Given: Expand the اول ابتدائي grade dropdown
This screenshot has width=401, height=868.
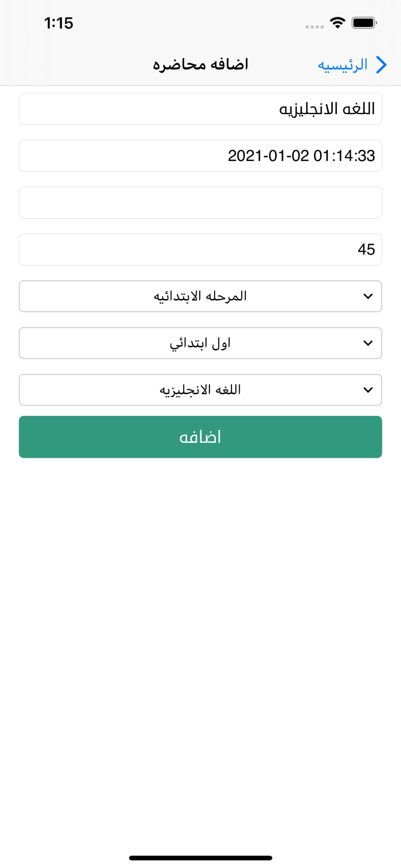Looking at the screenshot, I should pos(200,343).
